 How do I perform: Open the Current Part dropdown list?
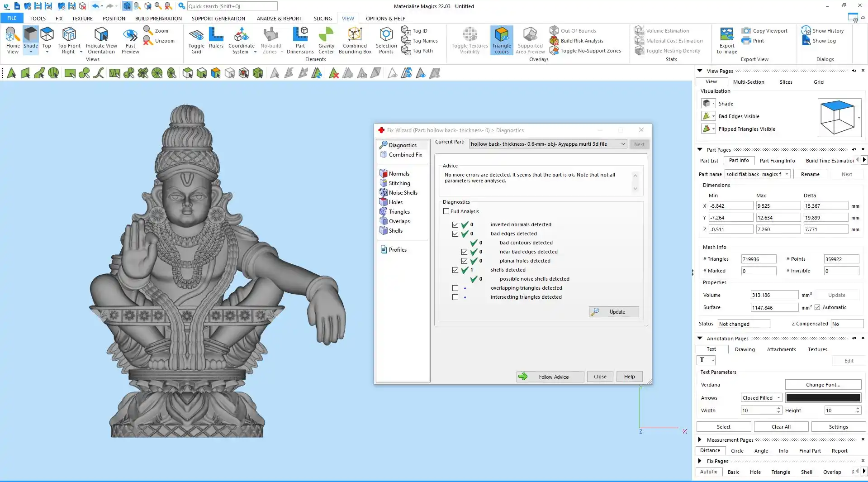(623, 144)
